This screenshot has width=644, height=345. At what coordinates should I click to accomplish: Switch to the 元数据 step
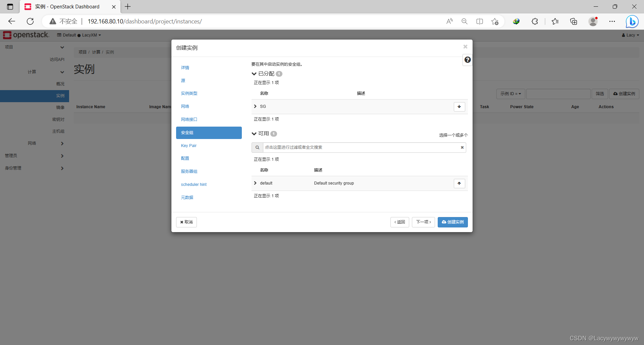(x=187, y=197)
